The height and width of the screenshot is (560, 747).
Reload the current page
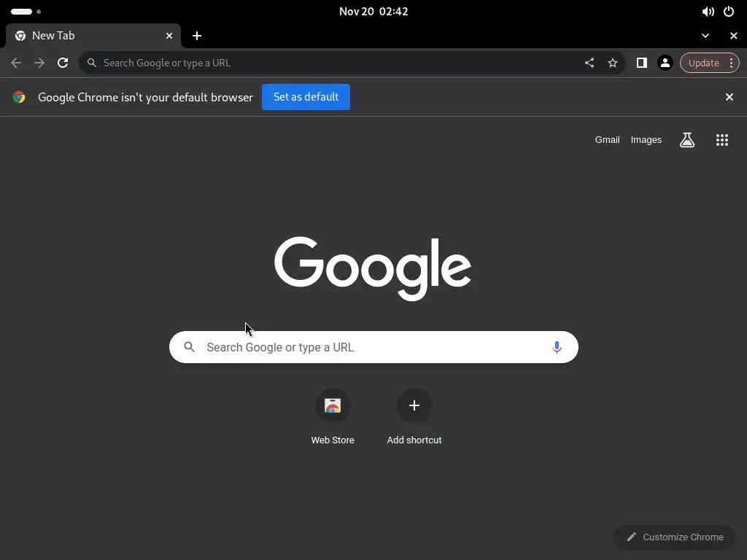63,63
